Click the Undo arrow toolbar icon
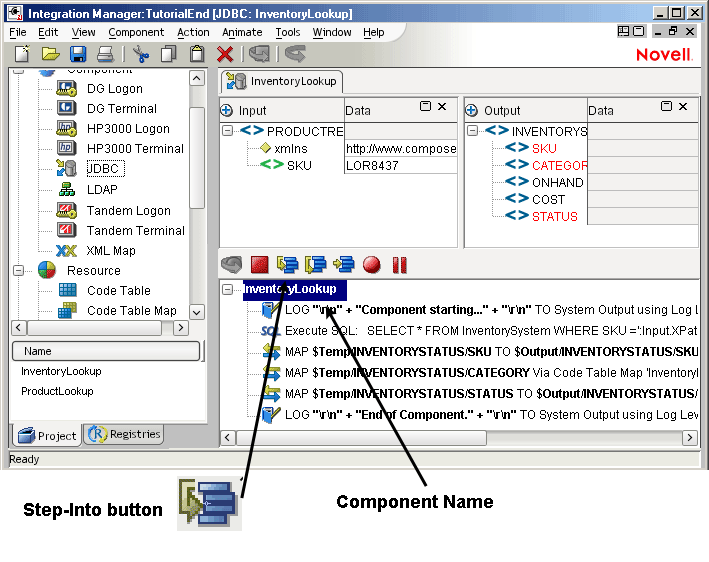Viewport: 709px width, 562px height. (259, 54)
